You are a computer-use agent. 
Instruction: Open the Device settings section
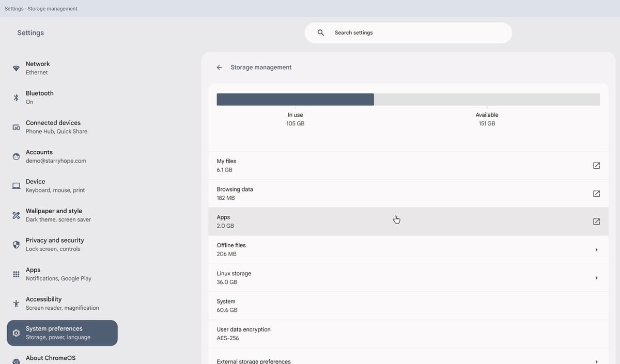(62, 186)
